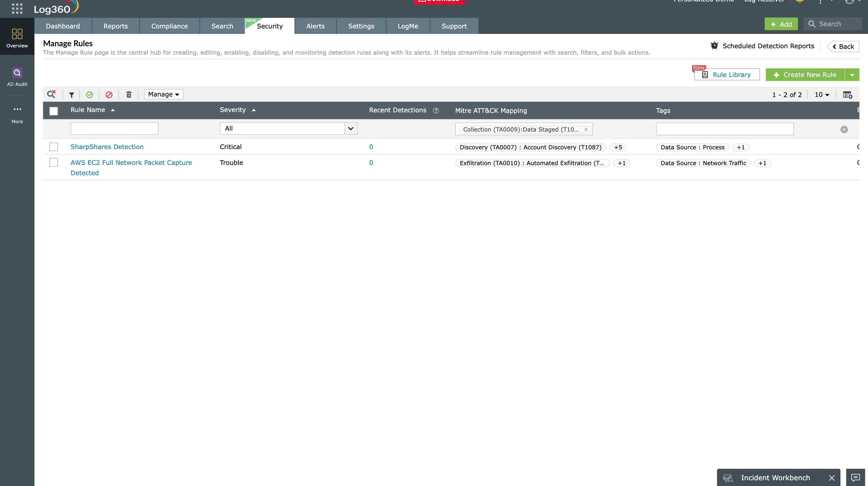Select all rules with the header checkbox
Screen dimensions: 868x486
54,111
